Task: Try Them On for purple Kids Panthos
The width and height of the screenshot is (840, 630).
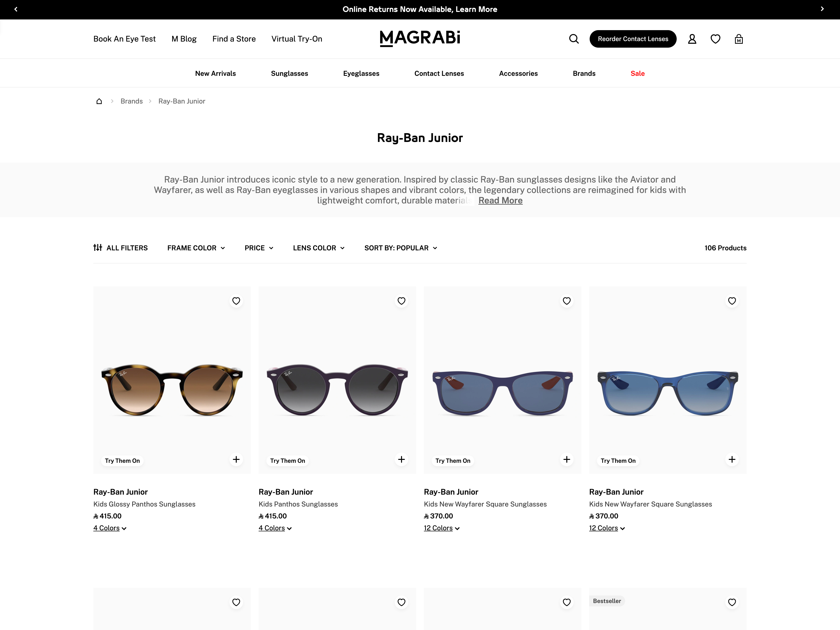Action: [288, 461]
